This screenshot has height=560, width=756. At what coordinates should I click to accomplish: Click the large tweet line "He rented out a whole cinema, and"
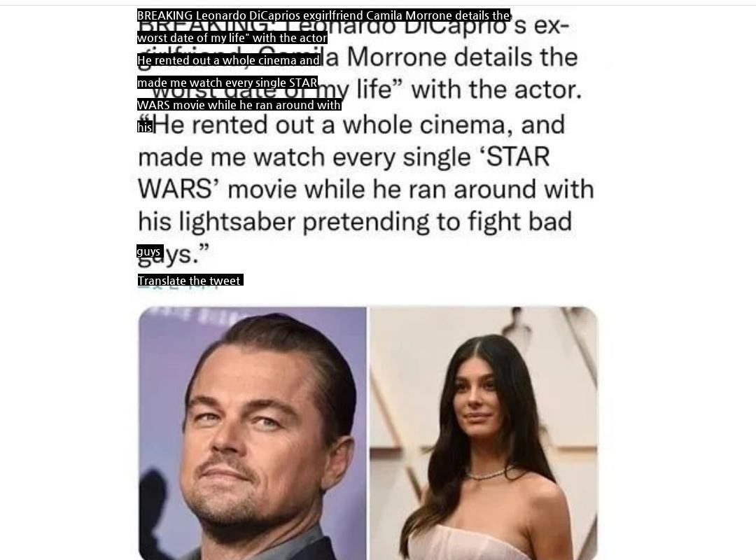(x=357, y=125)
